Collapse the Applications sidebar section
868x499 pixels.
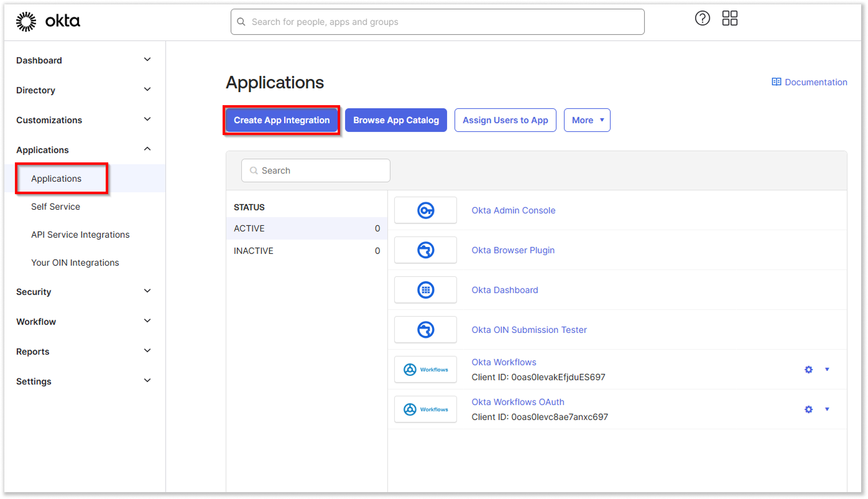click(x=147, y=149)
